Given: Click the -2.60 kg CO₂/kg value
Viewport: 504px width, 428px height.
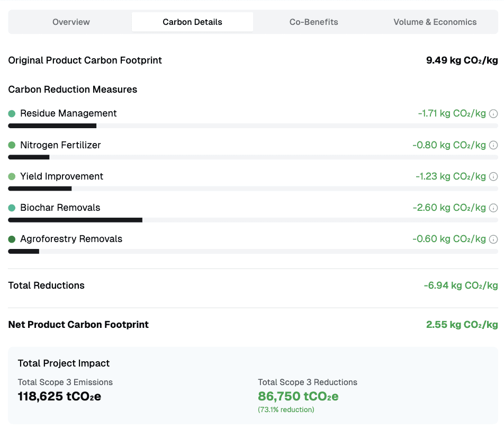Looking at the screenshot, I should coord(449,208).
